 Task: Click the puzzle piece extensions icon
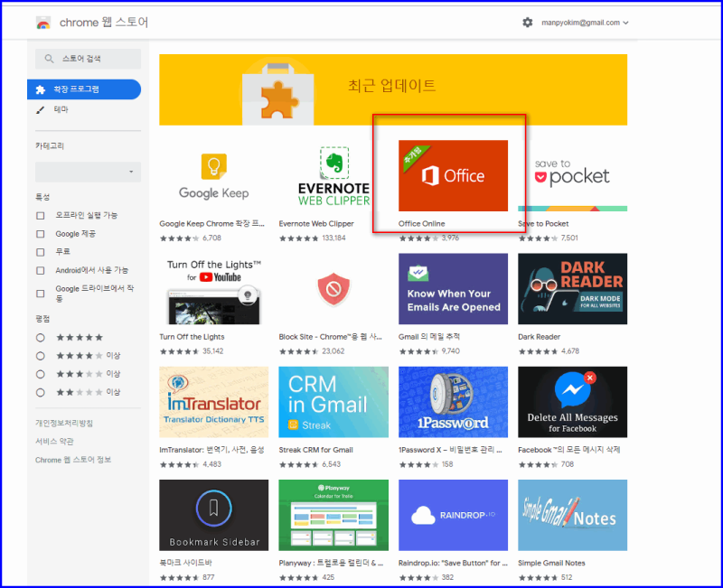pos(41,89)
